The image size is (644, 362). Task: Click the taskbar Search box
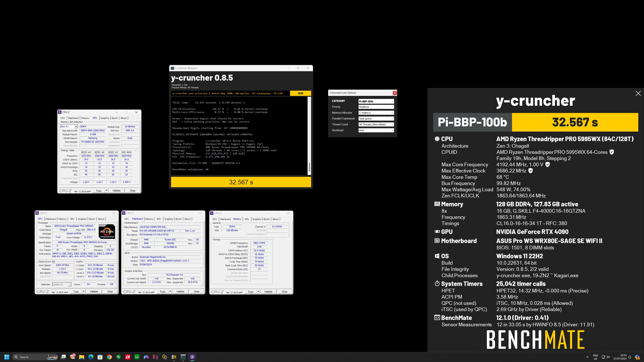point(35,357)
